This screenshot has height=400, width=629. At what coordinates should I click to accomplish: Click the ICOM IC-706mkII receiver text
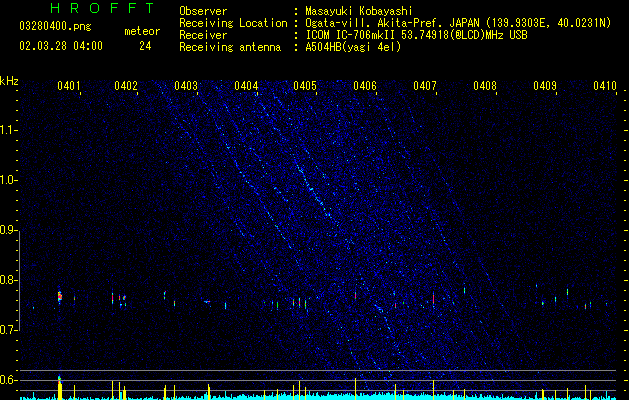[416, 35]
